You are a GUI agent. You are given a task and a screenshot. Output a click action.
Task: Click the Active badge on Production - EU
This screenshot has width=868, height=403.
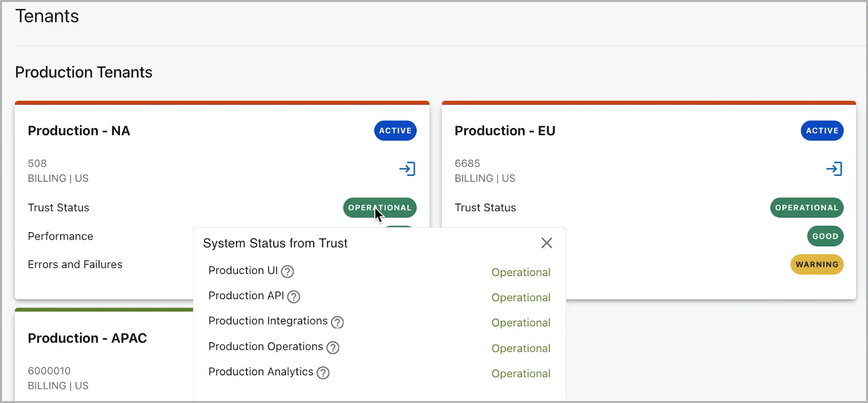[822, 131]
